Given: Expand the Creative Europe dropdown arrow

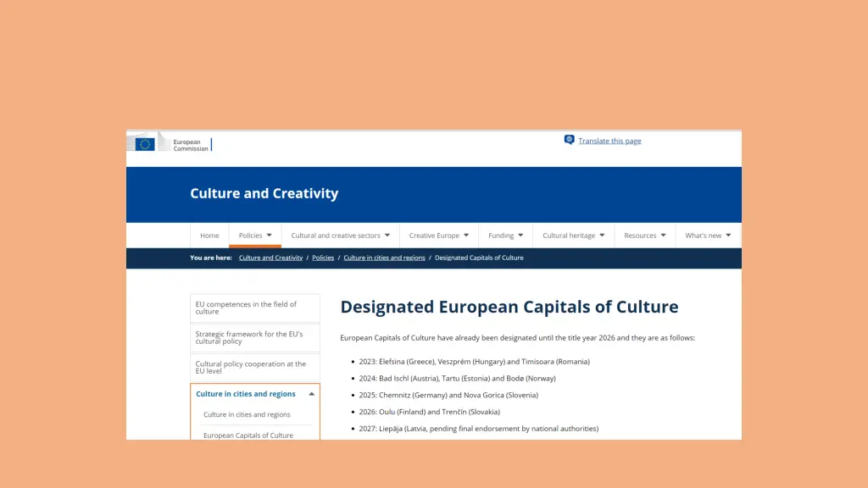Looking at the screenshot, I should (x=466, y=236).
